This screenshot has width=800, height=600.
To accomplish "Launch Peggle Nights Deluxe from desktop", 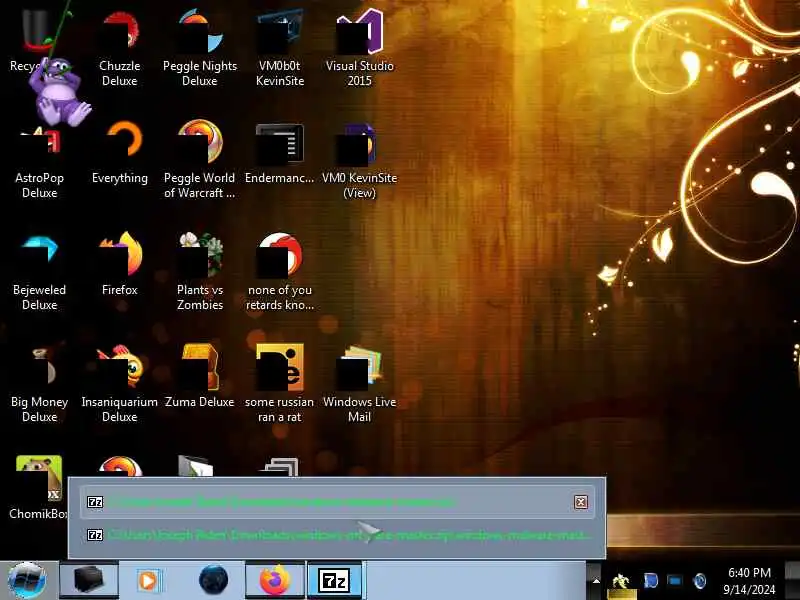I will pyautogui.click(x=199, y=48).
